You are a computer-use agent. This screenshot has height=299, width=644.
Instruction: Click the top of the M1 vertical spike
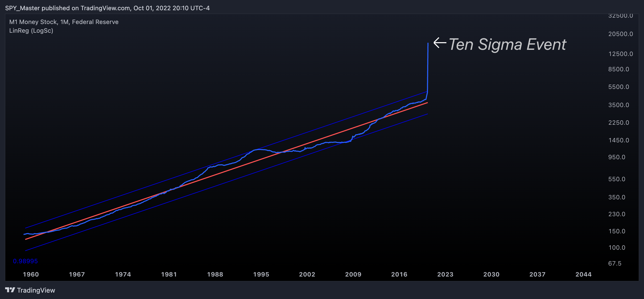pyautogui.click(x=428, y=44)
